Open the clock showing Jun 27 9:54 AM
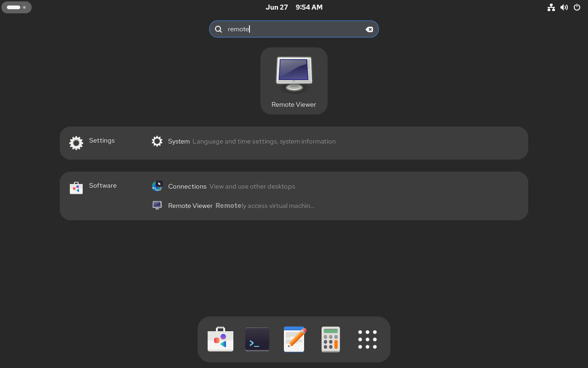Image resolution: width=588 pixels, height=368 pixels. [x=294, y=7]
